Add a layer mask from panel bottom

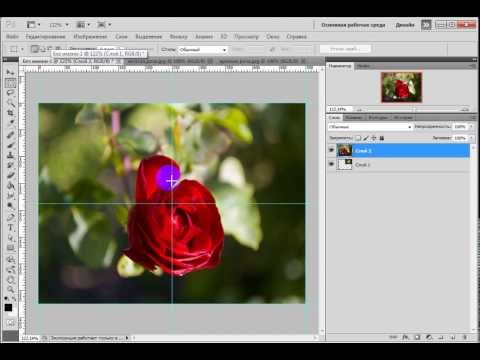tap(417, 337)
